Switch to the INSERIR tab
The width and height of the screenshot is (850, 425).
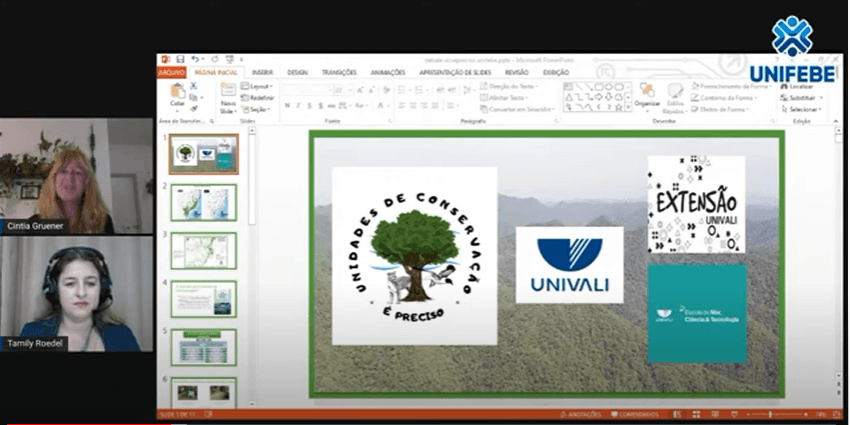coord(262,72)
